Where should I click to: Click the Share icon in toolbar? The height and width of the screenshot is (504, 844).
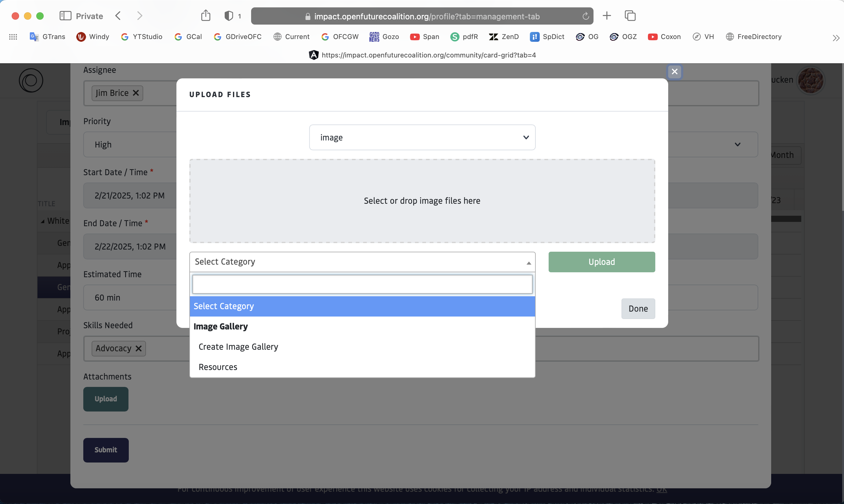pyautogui.click(x=206, y=16)
